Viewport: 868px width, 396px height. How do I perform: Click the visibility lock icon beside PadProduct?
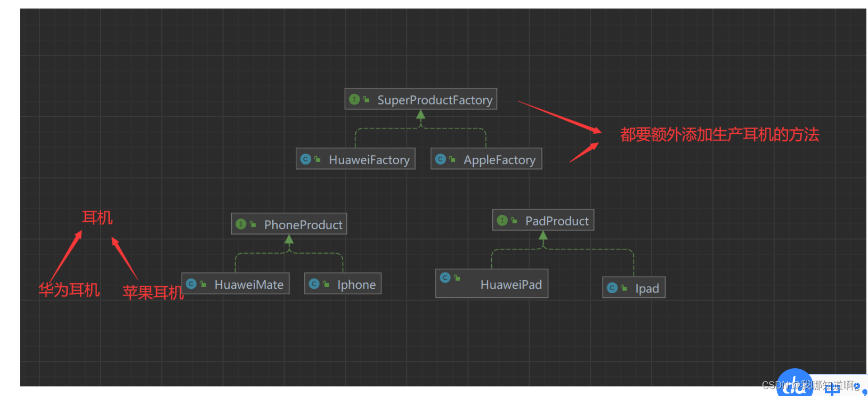(x=514, y=220)
